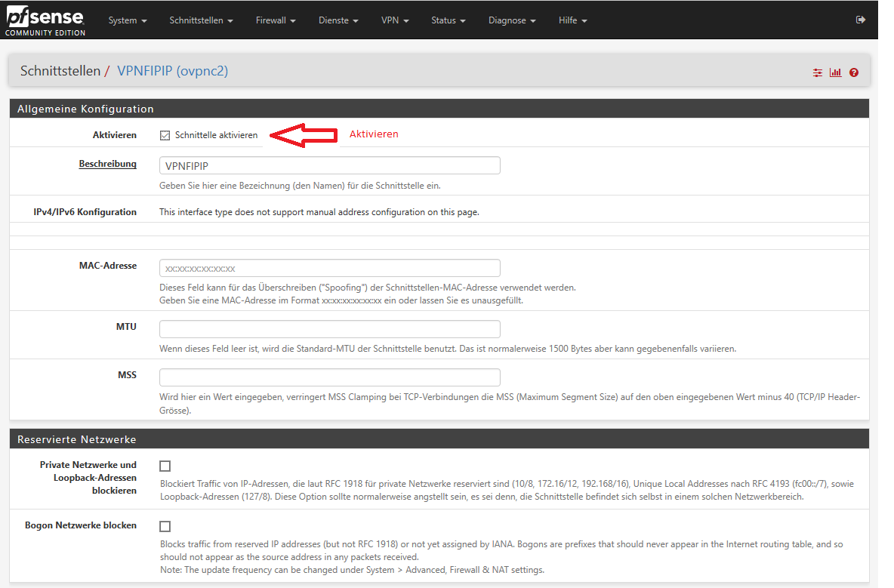
Task: Open the Dienste menu
Action: pyautogui.click(x=338, y=20)
